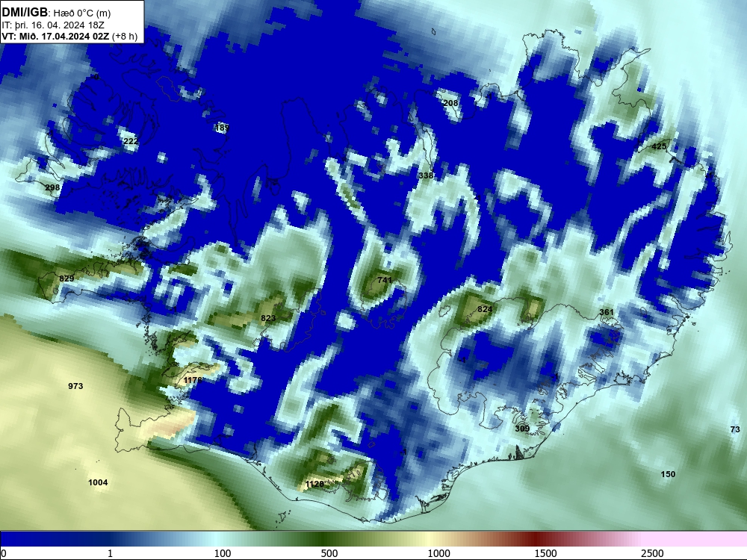
Task: Click the legend label 2500
Action: pos(652,553)
